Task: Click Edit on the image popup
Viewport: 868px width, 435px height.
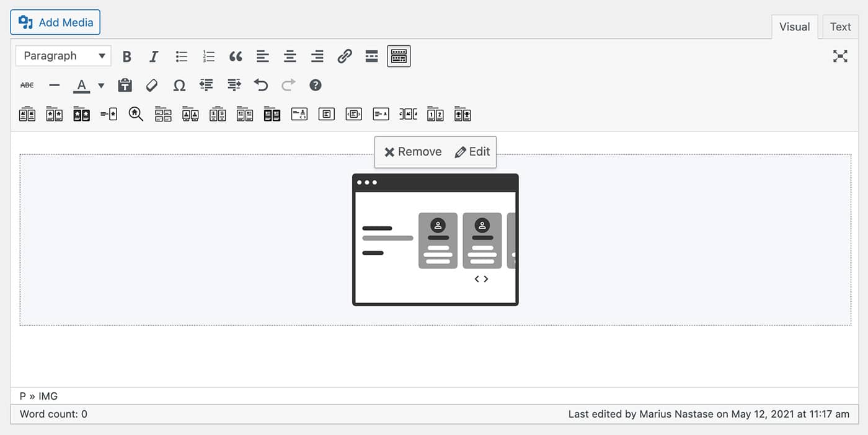Action: pyautogui.click(x=472, y=152)
